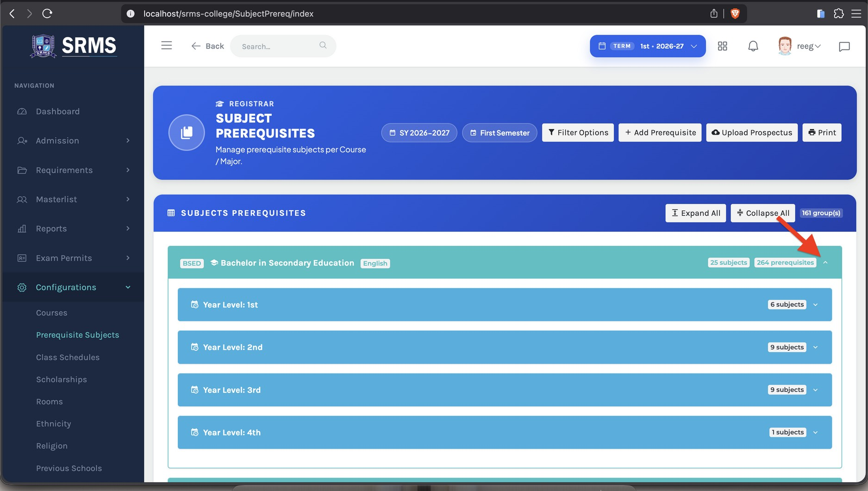Open the browser hamburger menu

pyautogui.click(x=856, y=13)
